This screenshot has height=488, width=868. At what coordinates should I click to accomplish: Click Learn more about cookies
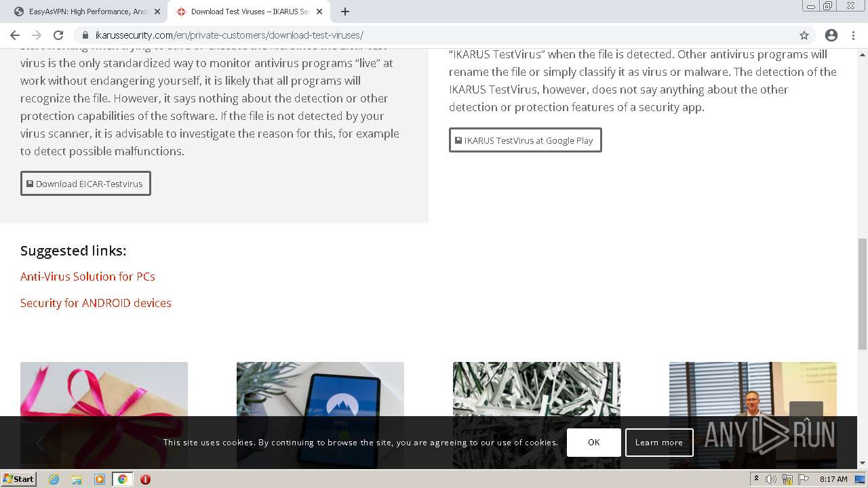click(659, 442)
